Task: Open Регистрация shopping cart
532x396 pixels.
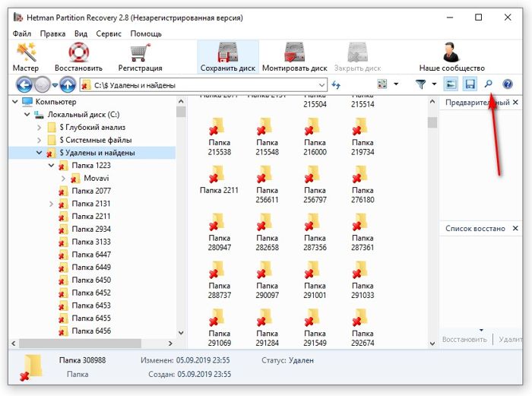Action: tap(140, 57)
